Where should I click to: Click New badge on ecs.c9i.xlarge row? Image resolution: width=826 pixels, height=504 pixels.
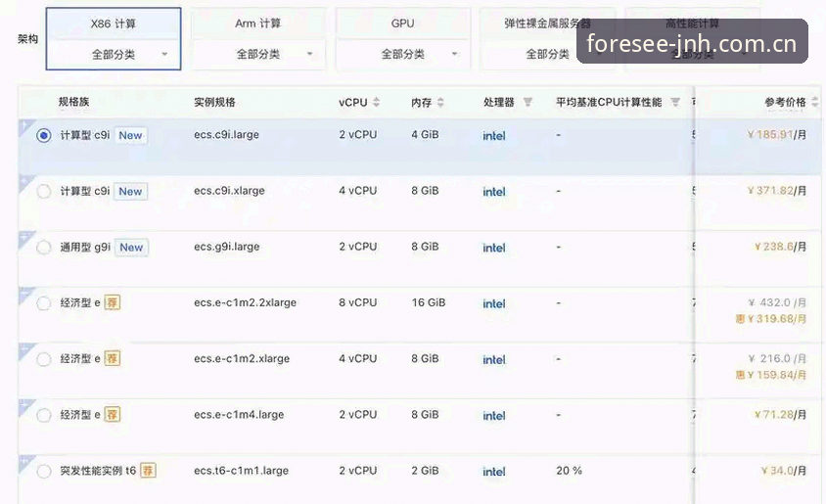pos(130,191)
